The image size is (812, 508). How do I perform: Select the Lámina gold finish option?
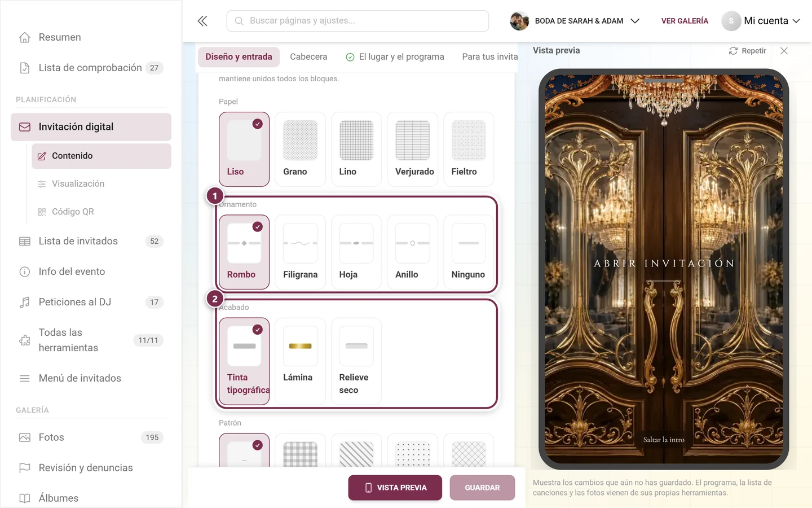pos(300,361)
